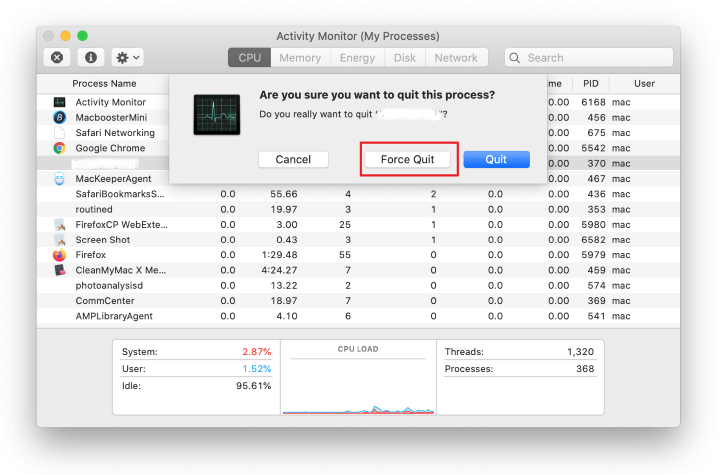Click the stop process X toolbar icon
This screenshot has height=475, width=720.
tap(57, 57)
